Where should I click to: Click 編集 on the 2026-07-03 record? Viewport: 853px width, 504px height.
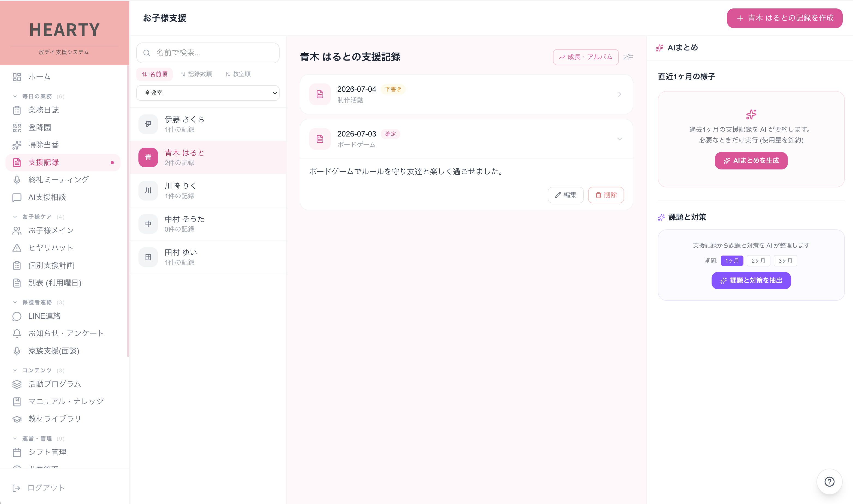click(565, 195)
